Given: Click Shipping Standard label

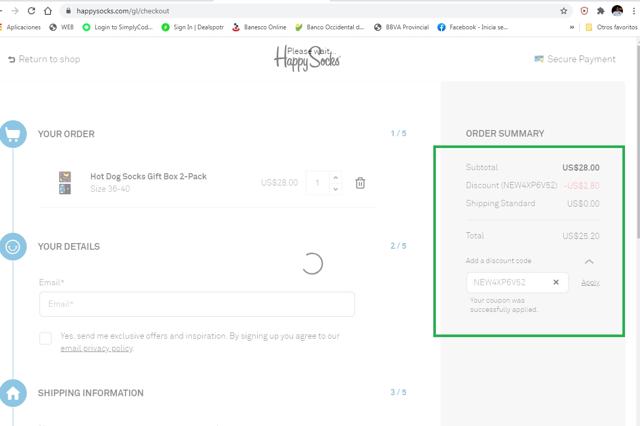Looking at the screenshot, I should [500, 203].
